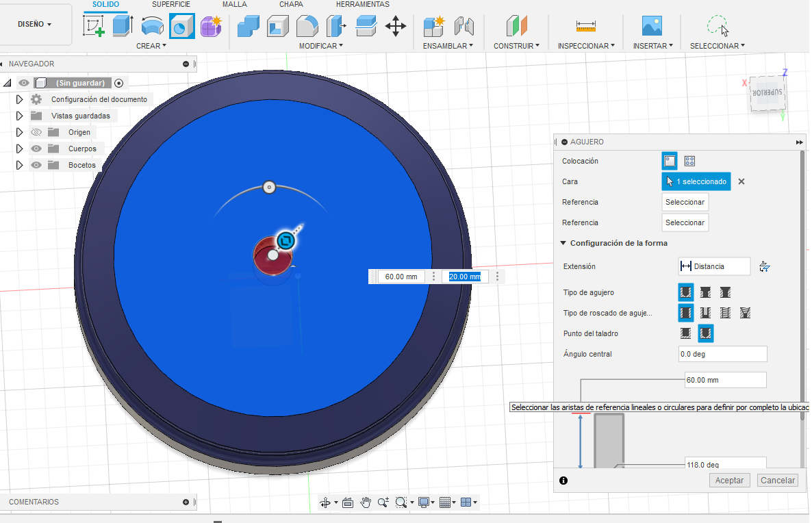The image size is (812, 523).
Task: Click the Joint icon in Ensamblar group
Action: [x=464, y=27]
